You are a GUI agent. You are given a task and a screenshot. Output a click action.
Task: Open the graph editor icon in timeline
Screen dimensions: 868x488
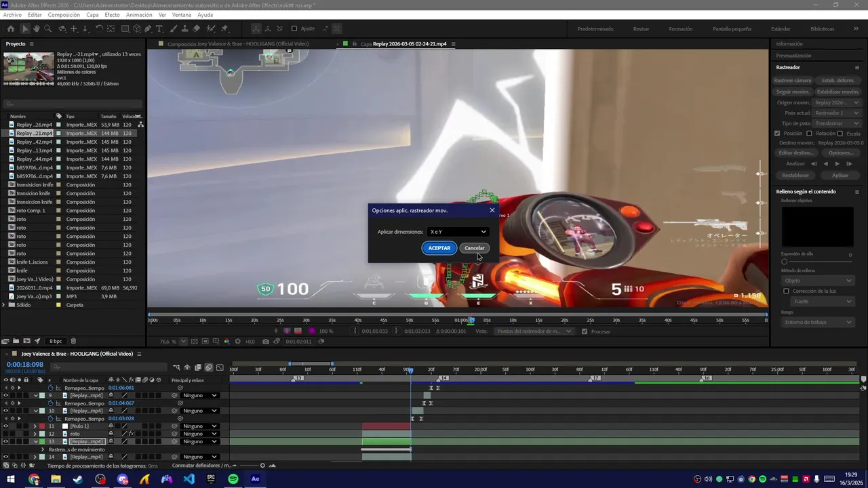click(x=220, y=367)
